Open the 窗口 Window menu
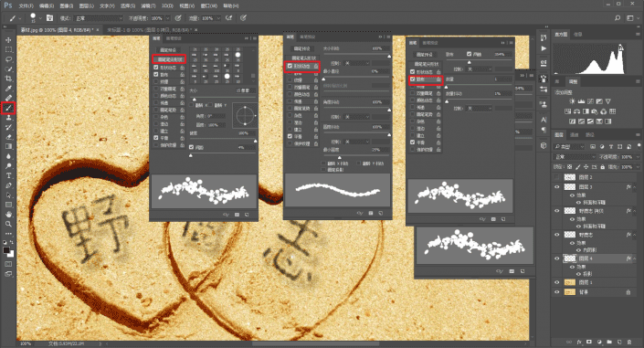Image resolution: width=644 pixels, height=348 pixels. [208, 6]
